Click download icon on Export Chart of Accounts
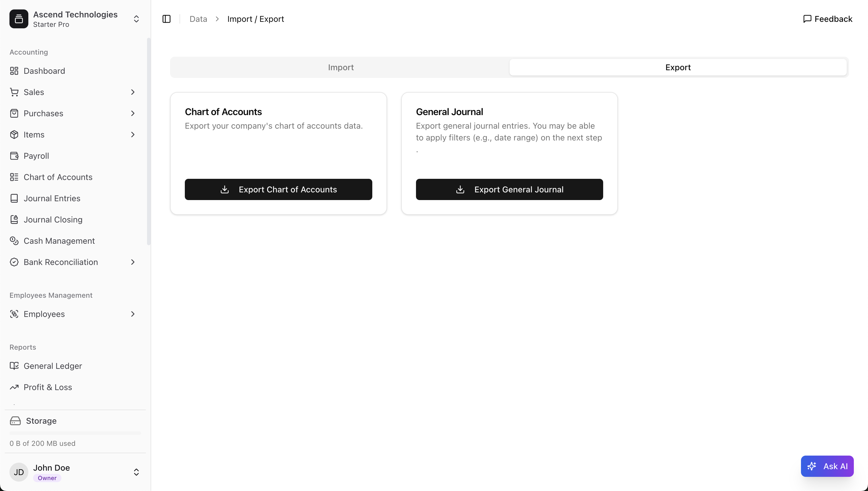The height and width of the screenshot is (491, 868). tap(225, 189)
